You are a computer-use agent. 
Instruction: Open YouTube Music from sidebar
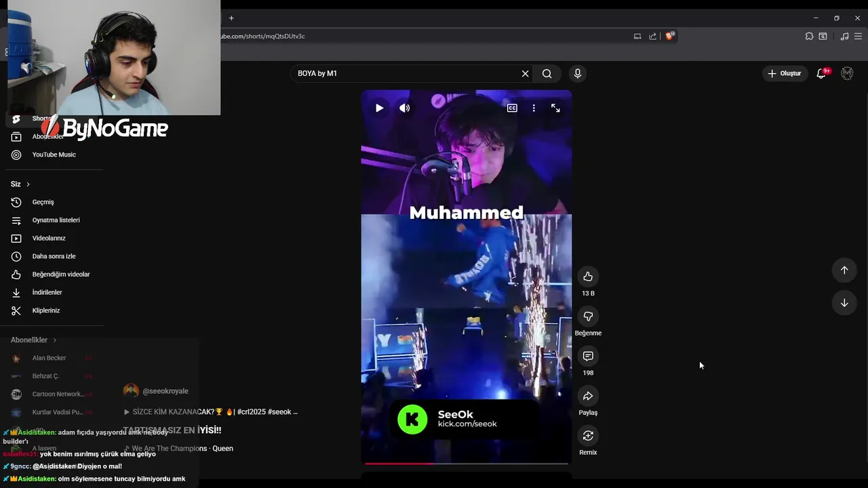click(54, 155)
